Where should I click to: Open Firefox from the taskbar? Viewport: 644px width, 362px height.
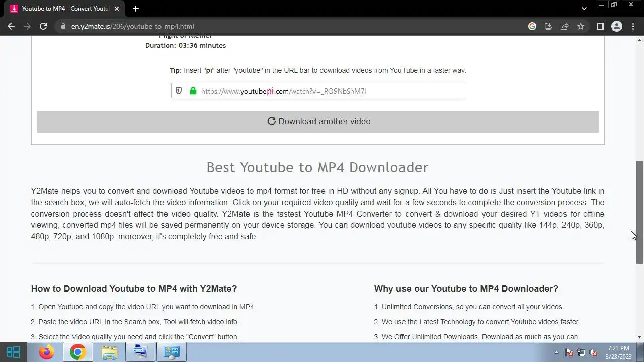pyautogui.click(x=46, y=352)
